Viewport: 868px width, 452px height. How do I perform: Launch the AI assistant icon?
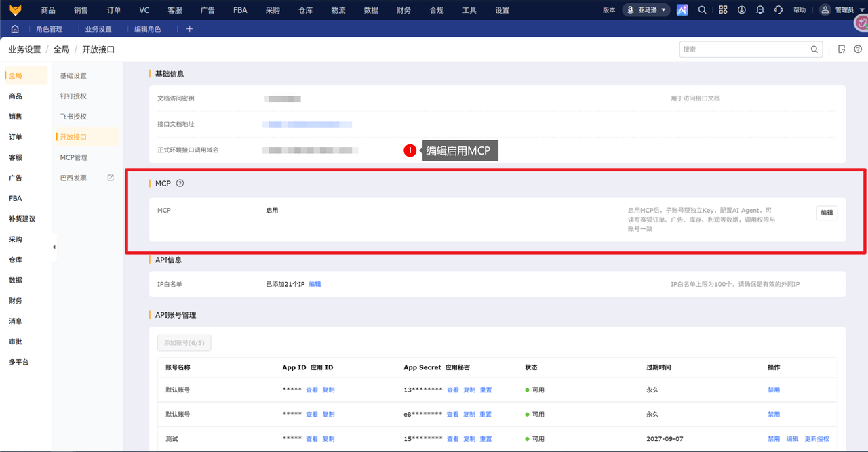coord(682,9)
